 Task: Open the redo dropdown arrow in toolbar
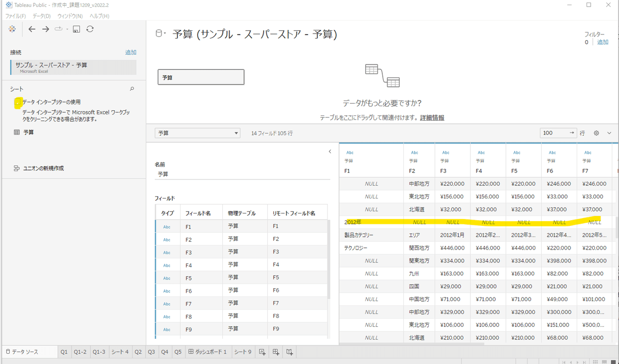(x=67, y=29)
